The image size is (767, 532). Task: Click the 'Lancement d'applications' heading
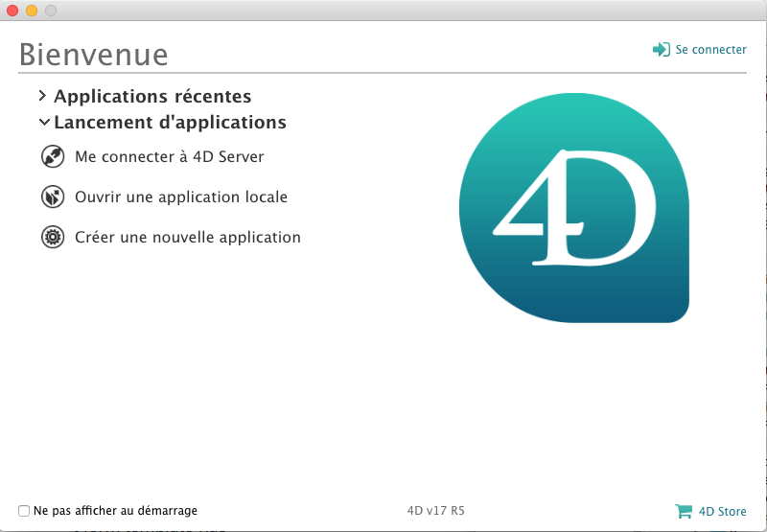pyautogui.click(x=170, y=123)
